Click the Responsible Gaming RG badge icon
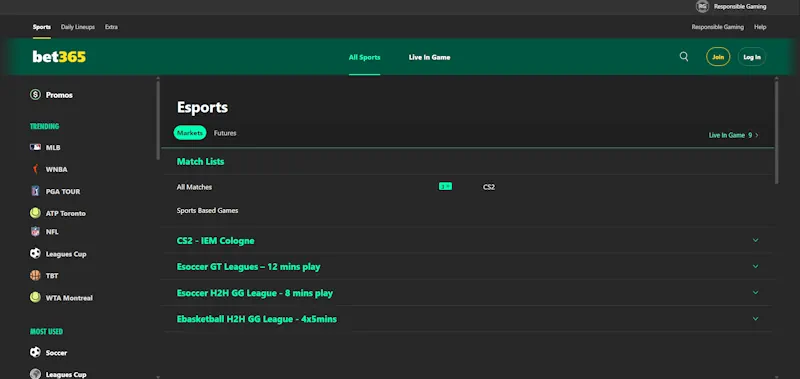Screen dimensions: 800x379 tap(702, 7)
